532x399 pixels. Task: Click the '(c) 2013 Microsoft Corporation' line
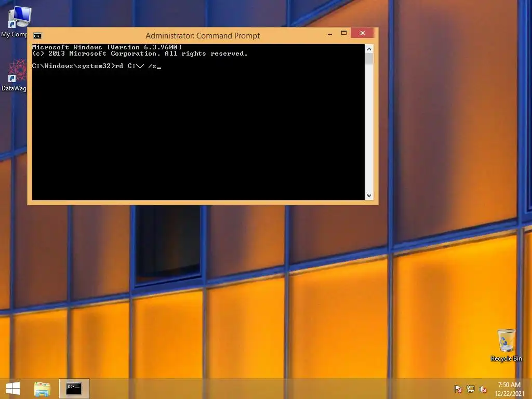[140, 54]
